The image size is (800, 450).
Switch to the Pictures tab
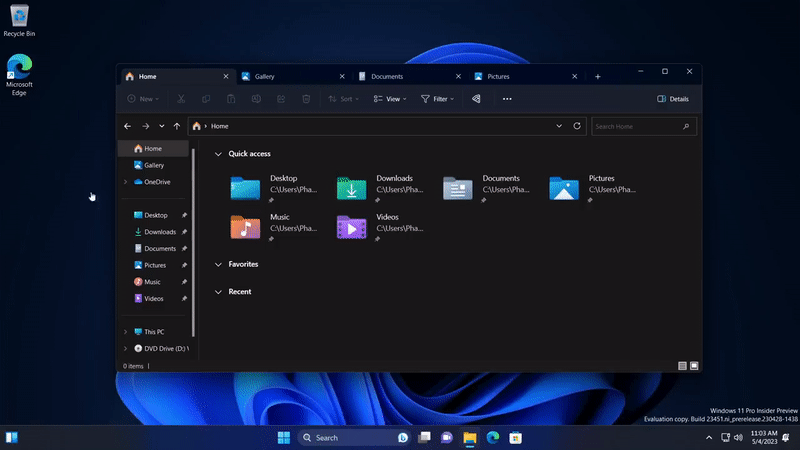coord(498,76)
